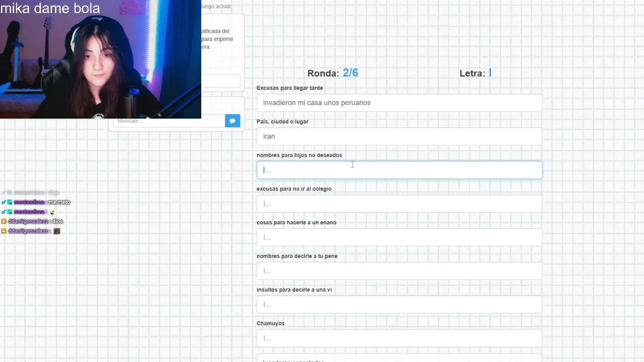The image size is (644, 362).
Task: Click the 'País, ciudad o lugar' field containing iran
Action: pyautogui.click(x=399, y=136)
